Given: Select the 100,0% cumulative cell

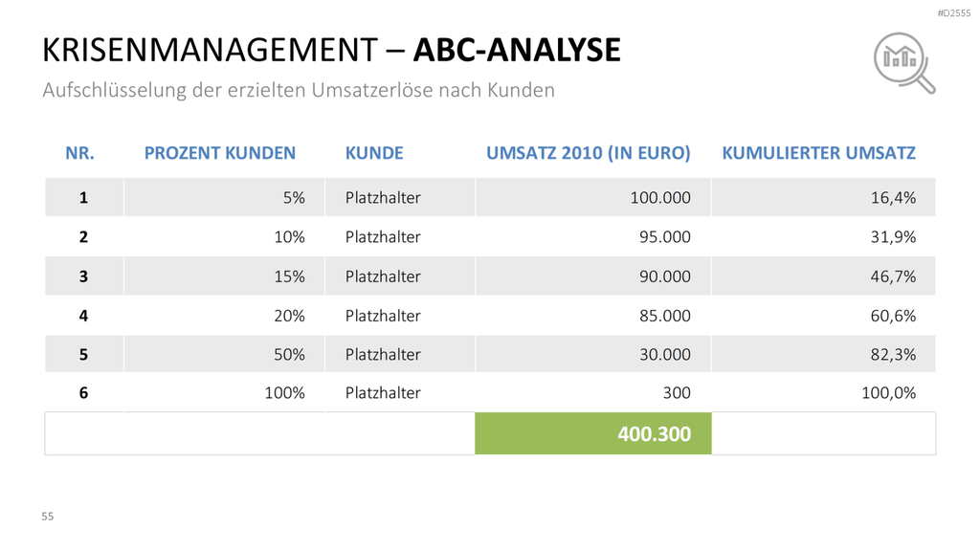Looking at the screenshot, I should click(x=824, y=392).
